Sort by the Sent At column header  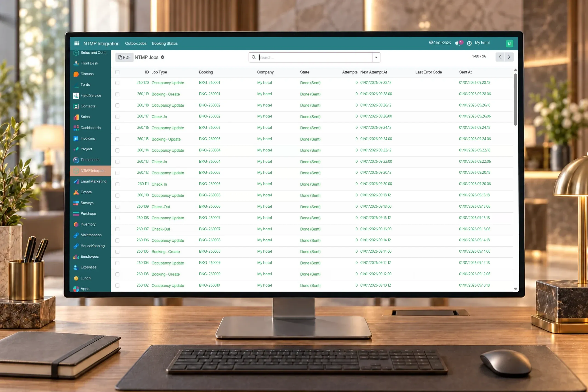pos(465,72)
